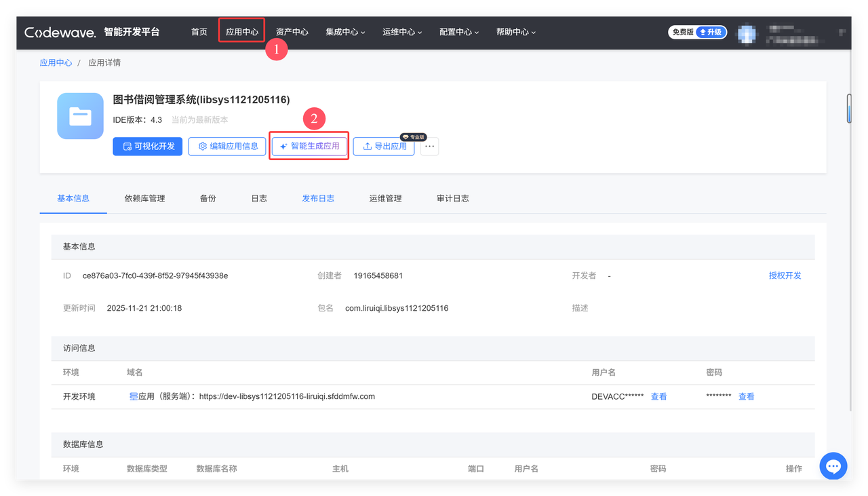Viewport: 868px width, 496px height.
Task: Click 导出应用 export button
Action: pyautogui.click(x=384, y=146)
